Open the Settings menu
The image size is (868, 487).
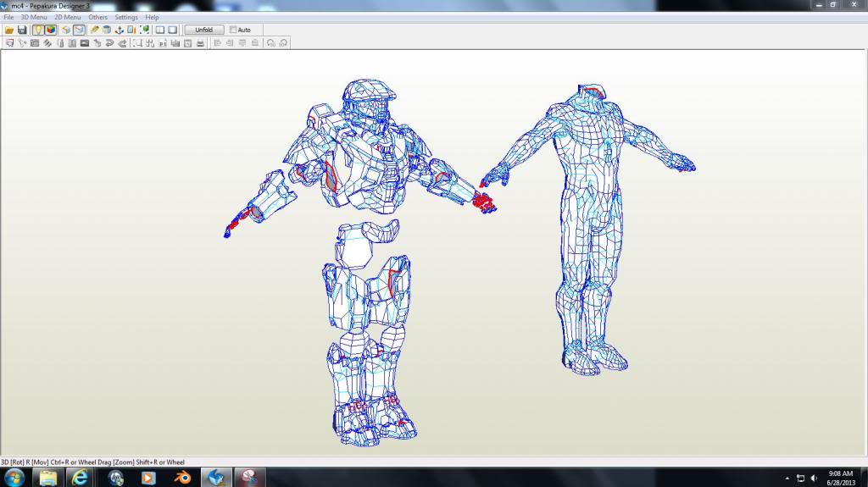coord(126,17)
